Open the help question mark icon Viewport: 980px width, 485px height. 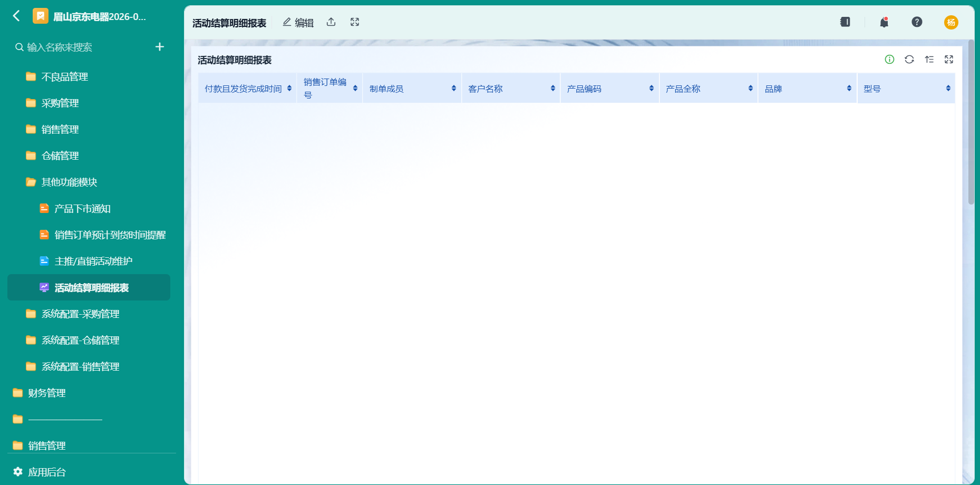pyautogui.click(x=917, y=22)
